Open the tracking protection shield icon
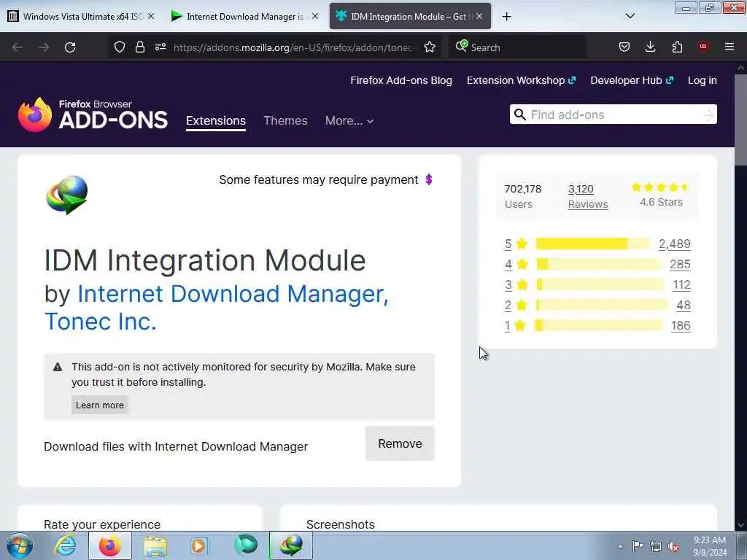Viewport: 747px width, 560px height. tap(120, 47)
